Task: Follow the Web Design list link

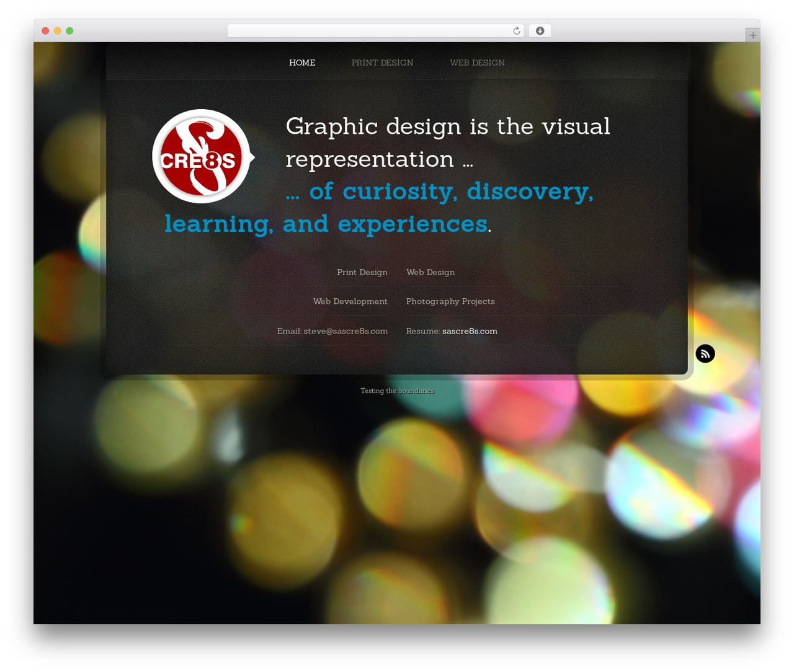Action: pyautogui.click(x=430, y=272)
